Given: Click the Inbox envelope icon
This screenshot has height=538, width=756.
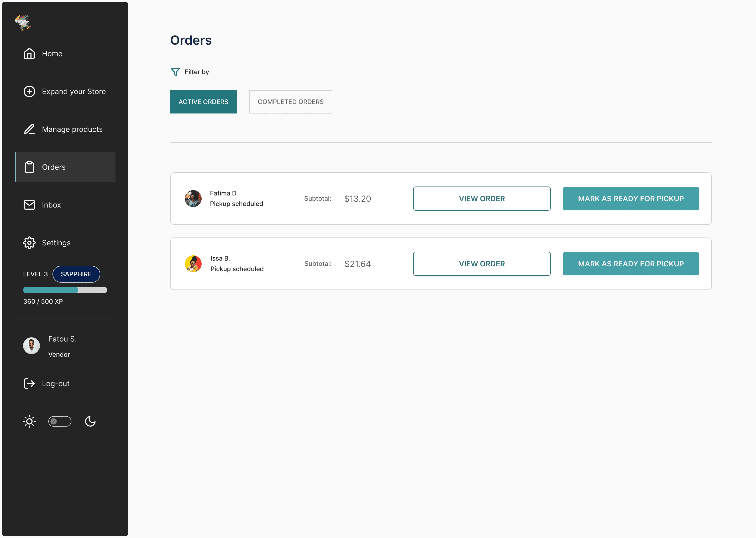Looking at the screenshot, I should point(29,205).
